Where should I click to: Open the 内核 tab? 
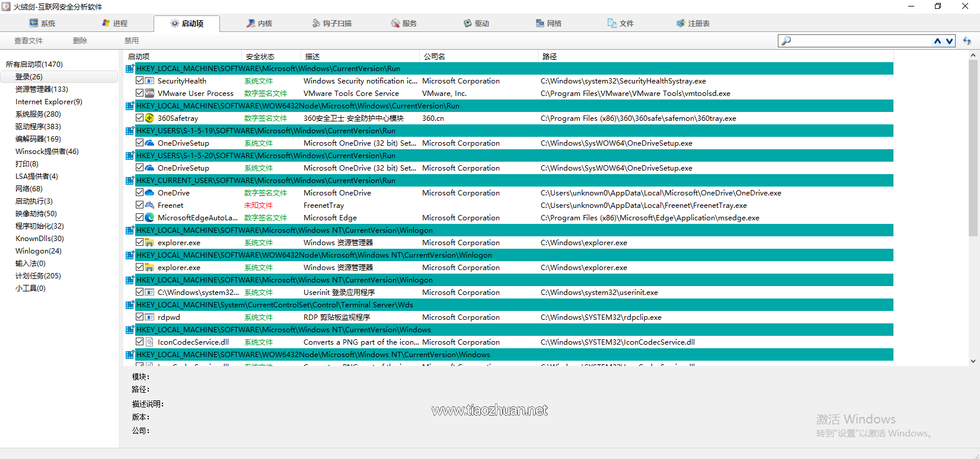point(259,24)
